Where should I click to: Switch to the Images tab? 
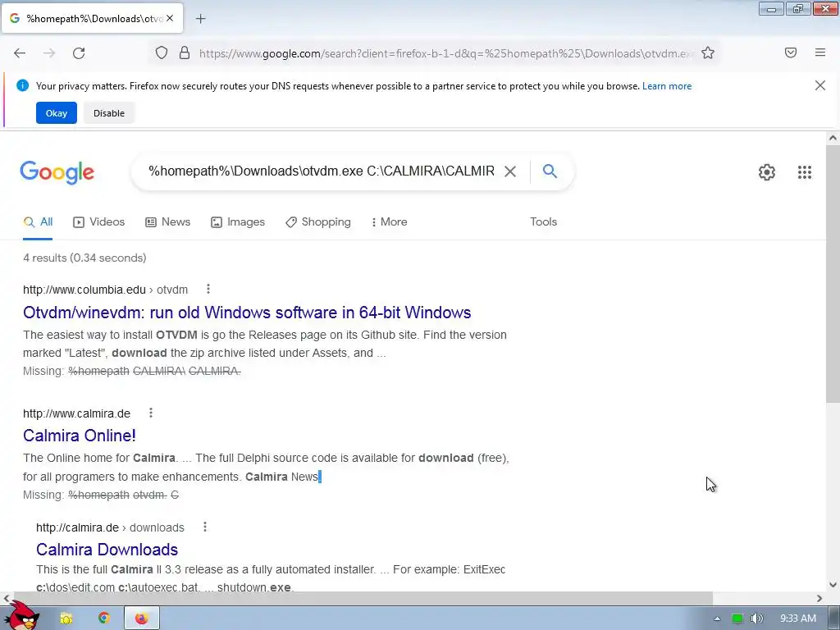pyautogui.click(x=237, y=221)
